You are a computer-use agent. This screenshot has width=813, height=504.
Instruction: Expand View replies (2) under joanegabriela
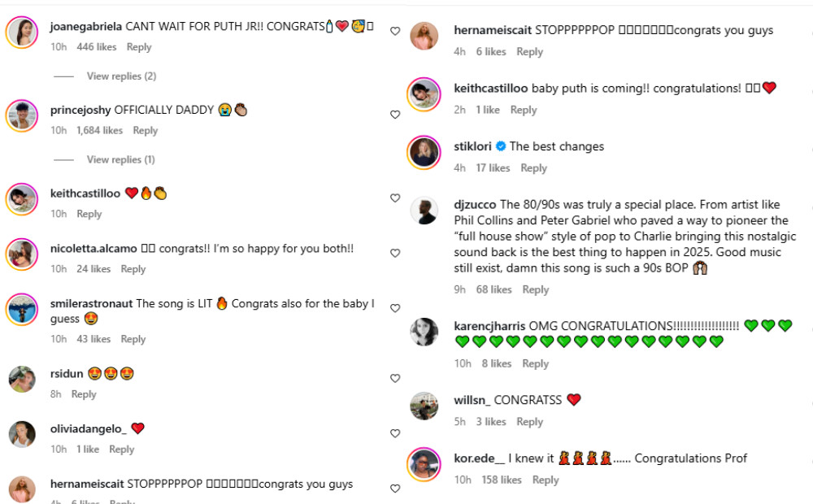click(x=121, y=76)
